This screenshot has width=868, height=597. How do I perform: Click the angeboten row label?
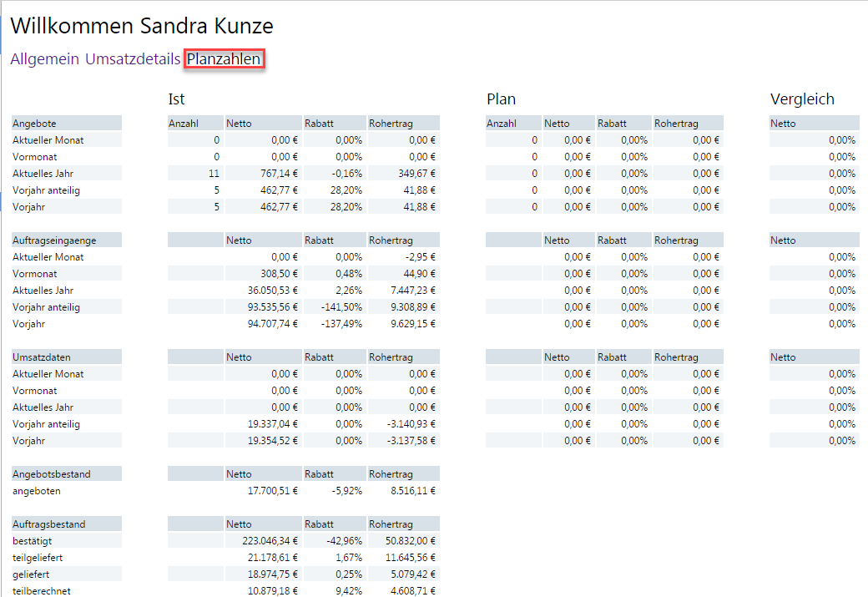(x=37, y=491)
